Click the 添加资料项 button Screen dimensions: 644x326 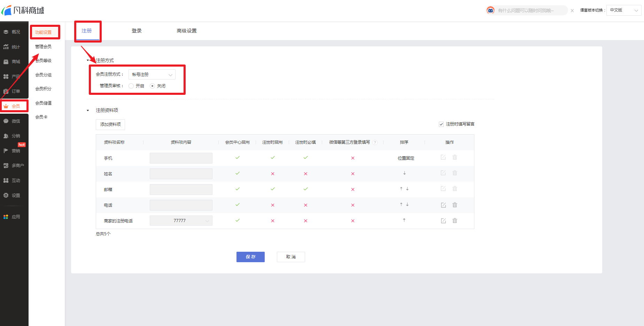pos(110,124)
